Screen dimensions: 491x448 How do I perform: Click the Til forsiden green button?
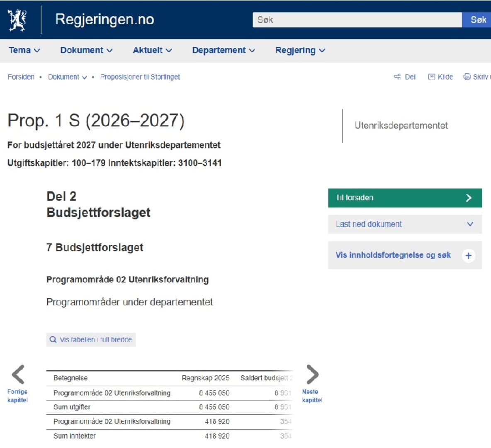tap(405, 198)
